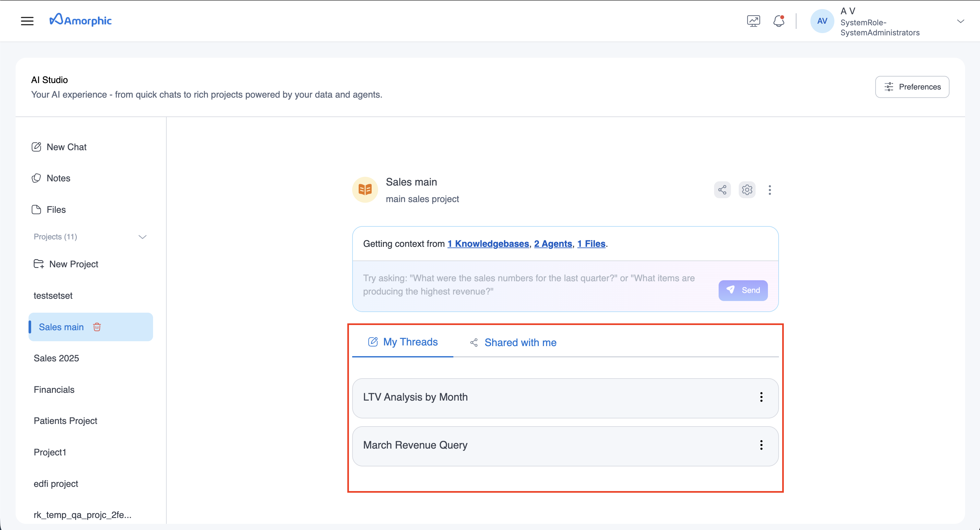Open options for LTV Analysis by Month
The height and width of the screenshot is (530, 980).
click(761, 397)
